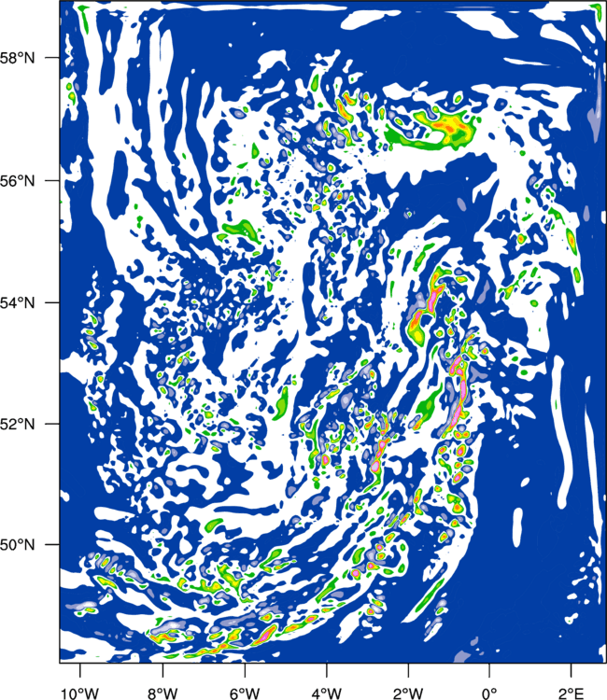Click the 10°W longitude label
The width and height of the screenshot is (607, 700).
click(80, 693)
